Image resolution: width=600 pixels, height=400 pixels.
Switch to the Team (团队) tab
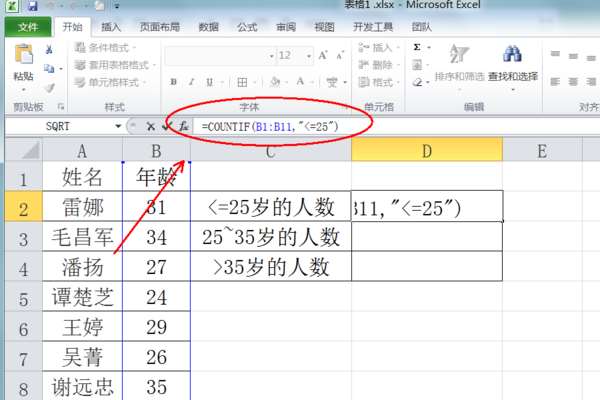422,27
